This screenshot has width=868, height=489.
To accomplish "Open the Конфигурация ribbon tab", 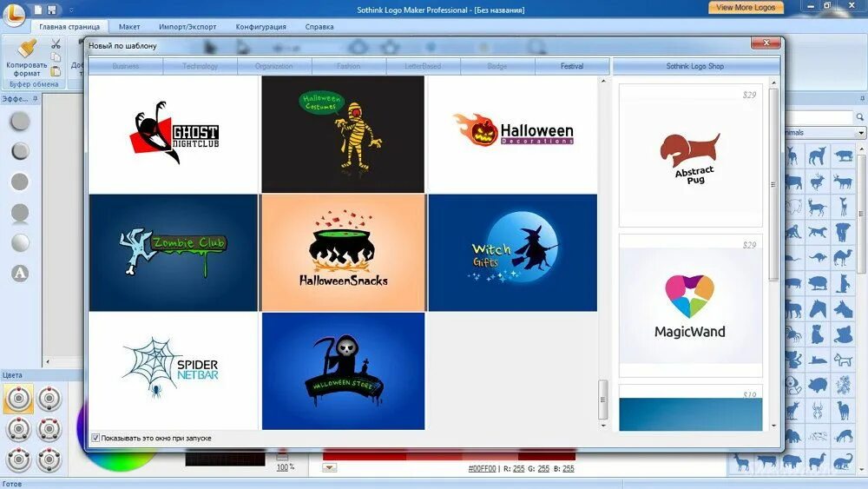I will point(260,27).
